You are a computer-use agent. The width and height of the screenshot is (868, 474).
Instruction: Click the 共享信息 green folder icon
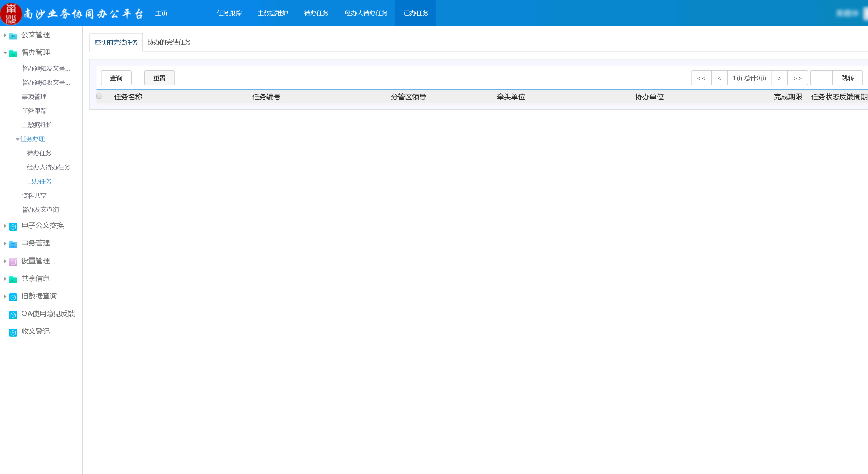[x=13, y=279]
